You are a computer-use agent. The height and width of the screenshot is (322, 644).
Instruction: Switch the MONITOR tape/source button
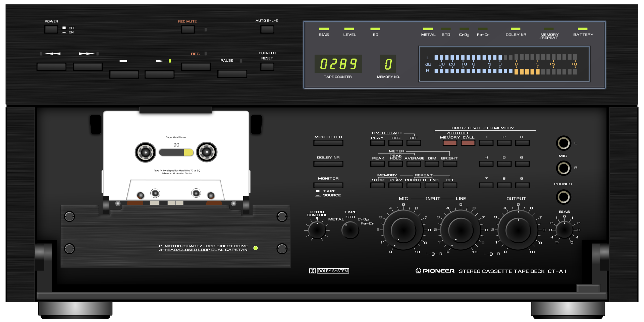point(328,185)
